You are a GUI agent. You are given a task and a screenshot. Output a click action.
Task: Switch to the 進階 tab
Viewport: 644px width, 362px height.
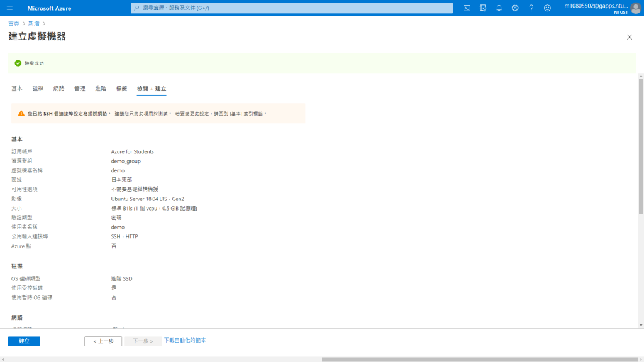pyautogui.click(x=101, y=89)
